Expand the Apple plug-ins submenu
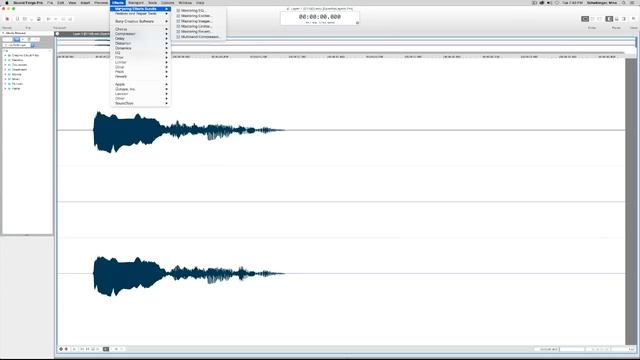This screenshot has width=640, height=360. pos(140,84)
